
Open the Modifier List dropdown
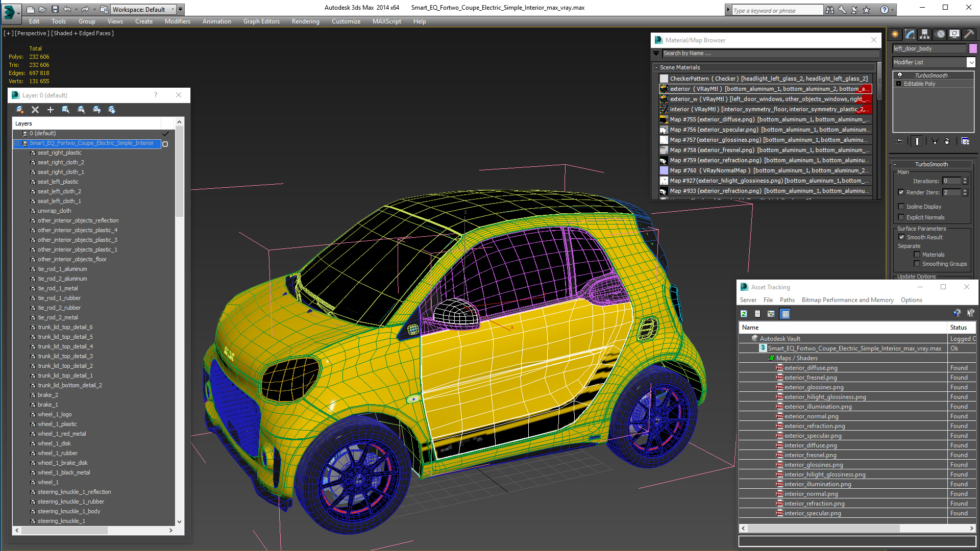(971, 62)
